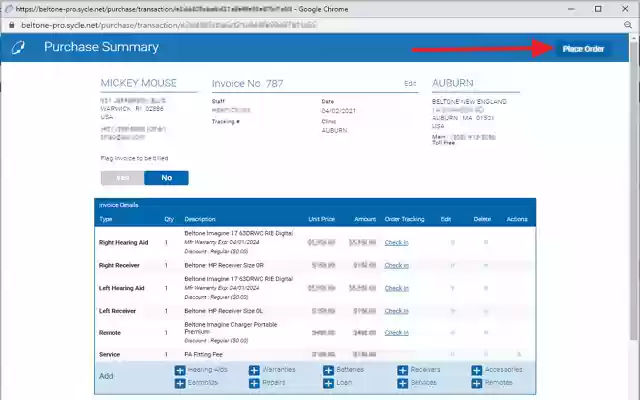Click the Invoice No. 787 heading
640x400 pixels.
(x=247, y=84)
